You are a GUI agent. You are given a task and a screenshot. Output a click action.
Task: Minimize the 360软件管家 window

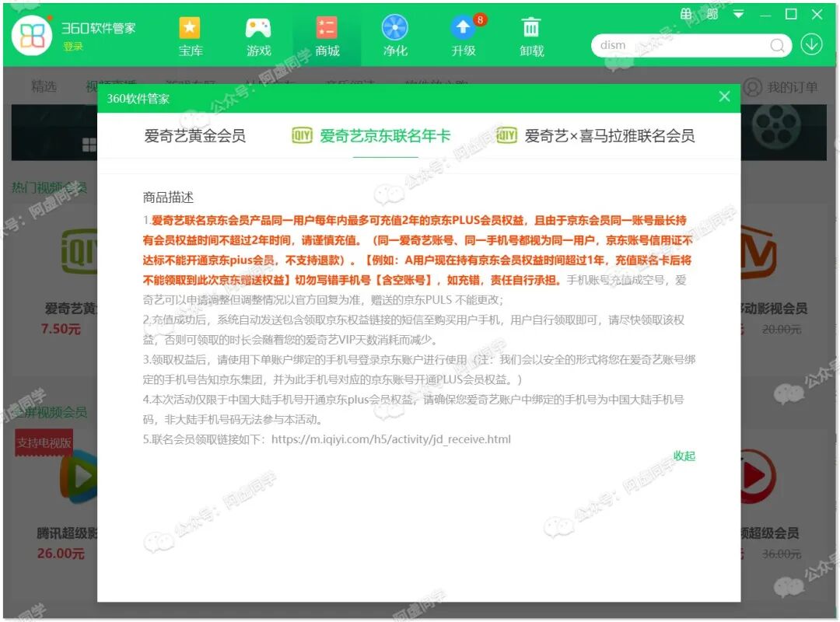765,15
